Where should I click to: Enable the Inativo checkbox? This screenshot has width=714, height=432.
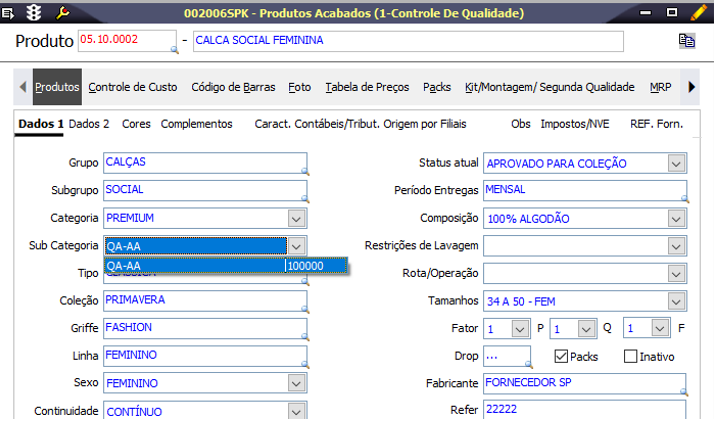tap(630, 356)
